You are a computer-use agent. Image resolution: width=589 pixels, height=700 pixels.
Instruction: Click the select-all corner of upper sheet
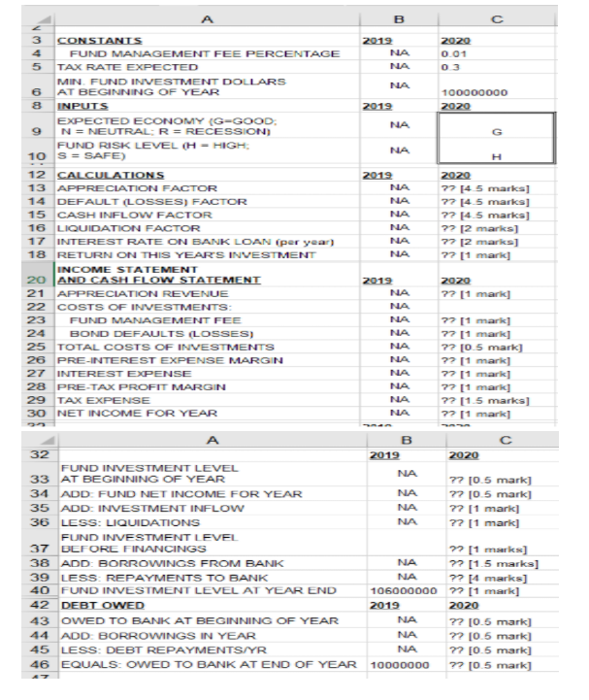pyautogui.click(x=38, y=19)
